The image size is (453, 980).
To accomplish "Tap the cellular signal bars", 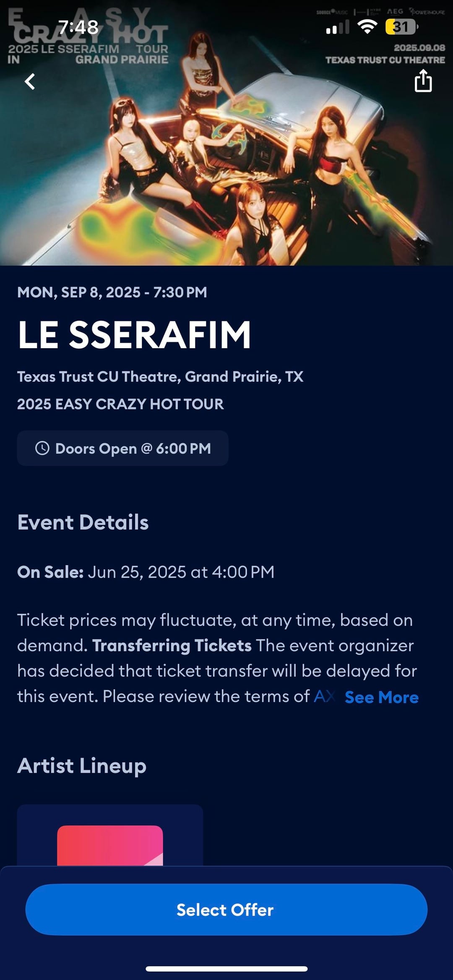I will point(337,28).
